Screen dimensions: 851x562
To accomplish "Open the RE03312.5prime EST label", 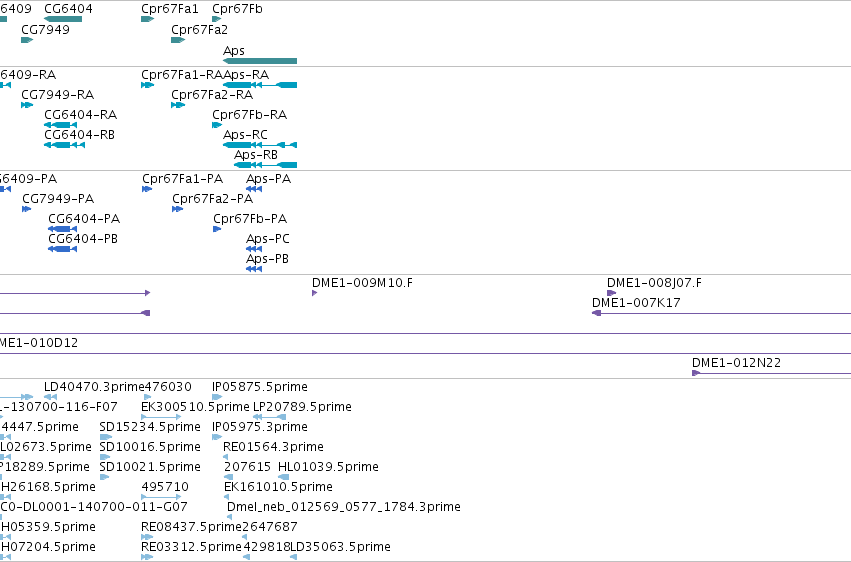I will (x=192, y=548).
